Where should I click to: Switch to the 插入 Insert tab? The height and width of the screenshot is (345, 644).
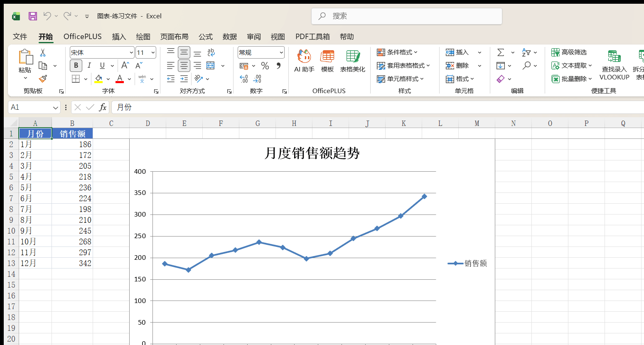click(x=119, y=37)
